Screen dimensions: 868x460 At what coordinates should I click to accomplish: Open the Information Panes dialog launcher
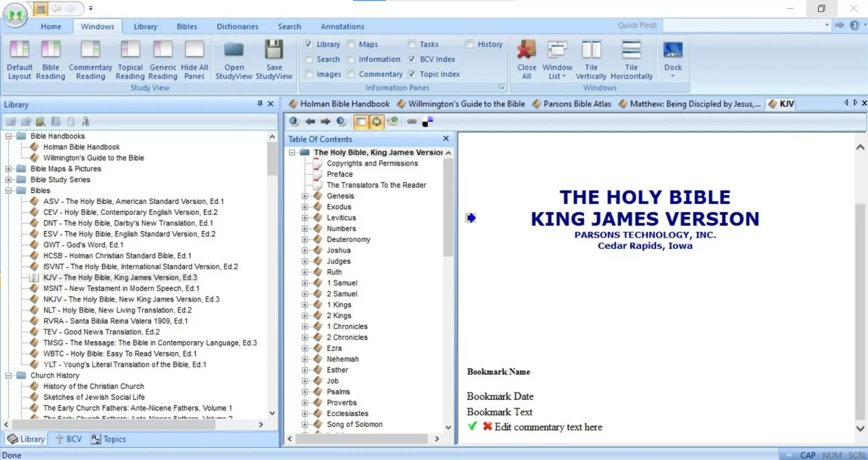(x=501, y=87)
